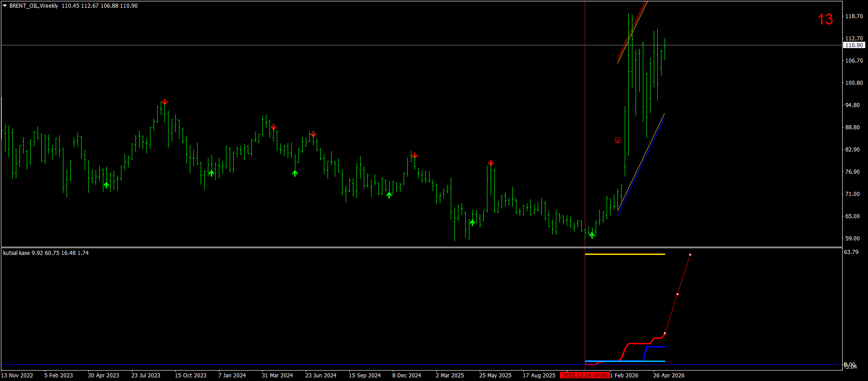868x381 pixels.
Task: Select green up arrow near 30 Apr 2023
Action: click(x=106, y=185)
